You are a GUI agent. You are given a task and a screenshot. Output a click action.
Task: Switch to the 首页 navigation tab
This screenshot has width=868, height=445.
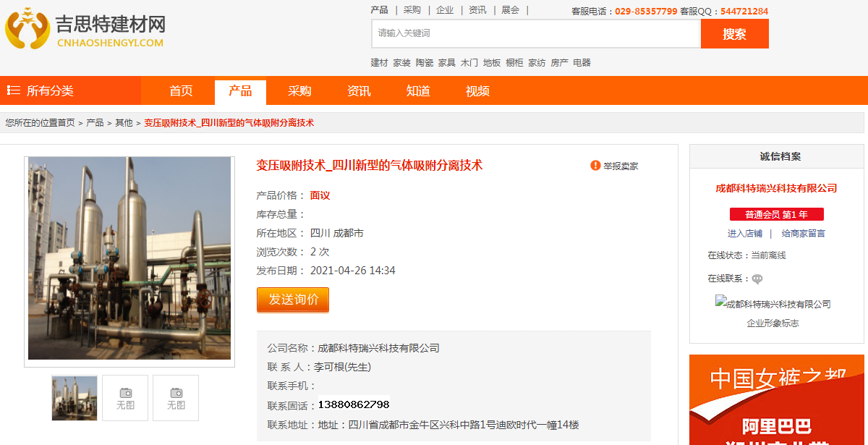click(181, 91)
